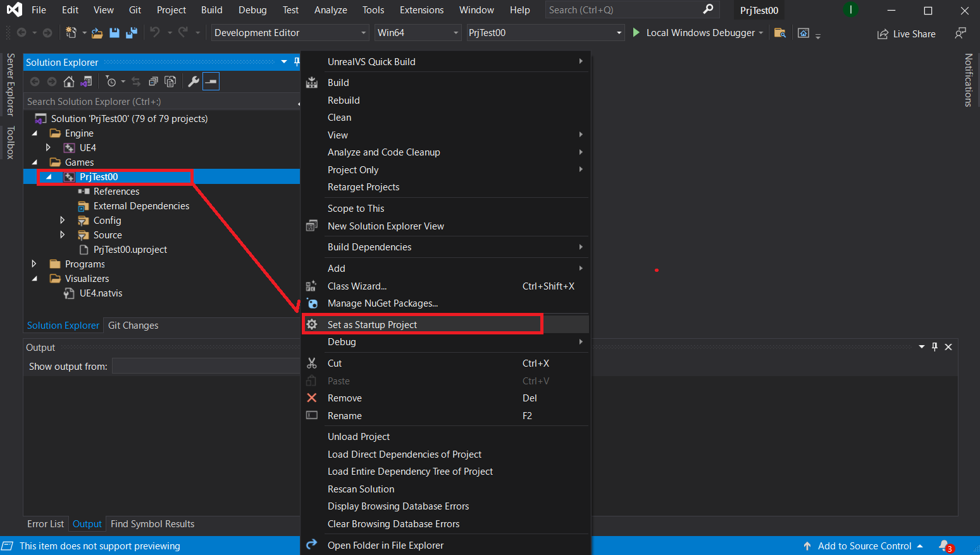Expand the Programs folder
Viewport: 980px width, 555px height.
(x=34, y=264)
